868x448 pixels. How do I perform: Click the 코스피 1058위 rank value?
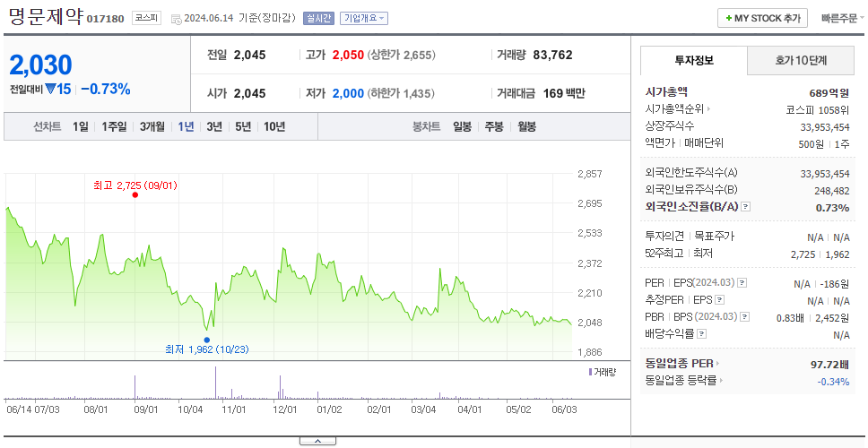coord(818,109)
